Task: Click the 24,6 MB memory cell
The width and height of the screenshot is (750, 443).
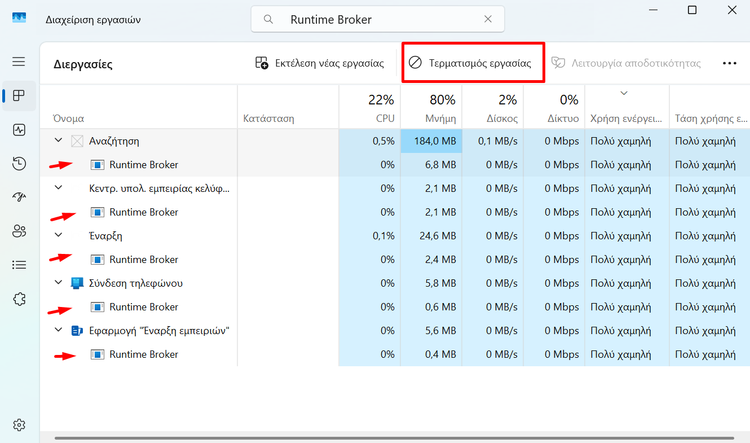Action: [x=431, y=236]
